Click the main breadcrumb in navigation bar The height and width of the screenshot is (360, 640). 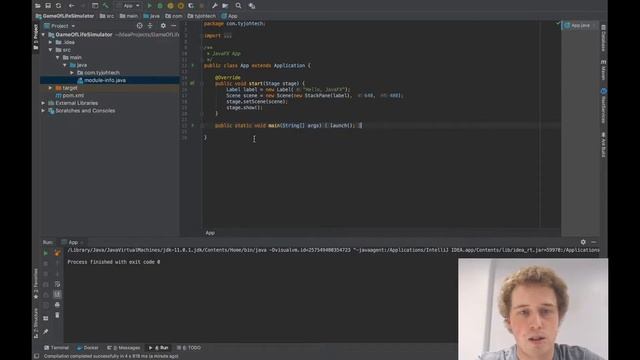coord(129,16)
